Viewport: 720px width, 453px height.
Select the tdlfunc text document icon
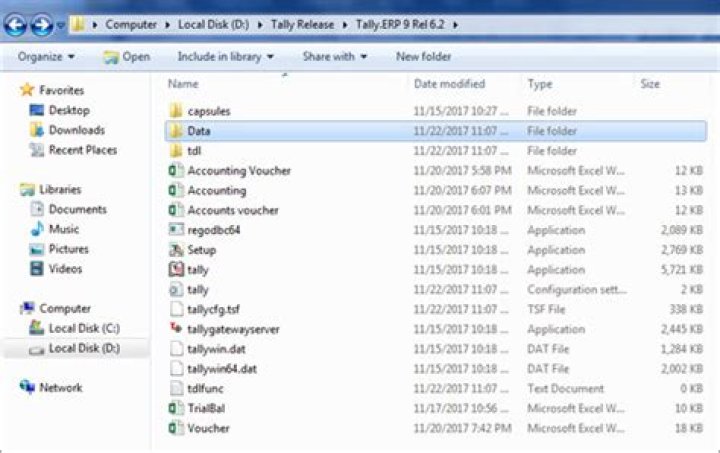click(176, 388)
